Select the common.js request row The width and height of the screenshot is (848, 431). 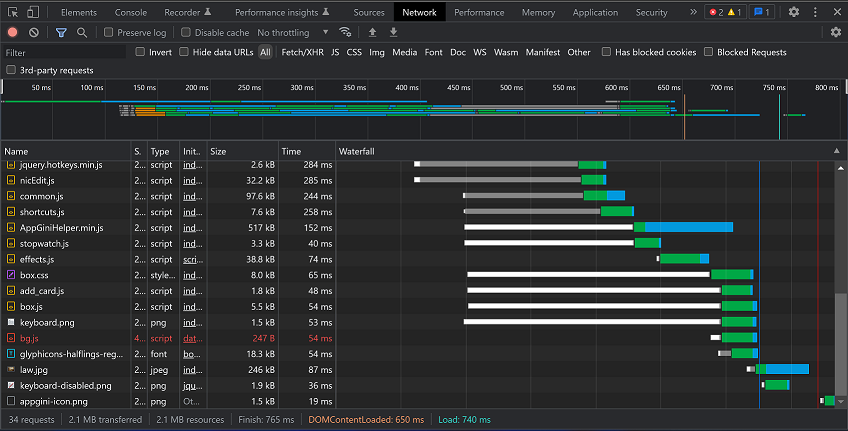(x=418, y=196)
